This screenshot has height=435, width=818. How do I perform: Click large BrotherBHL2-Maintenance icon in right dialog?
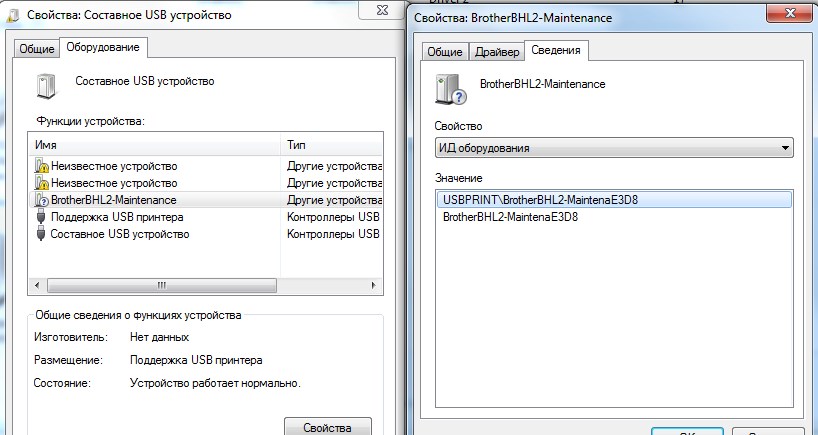[450, 89]
